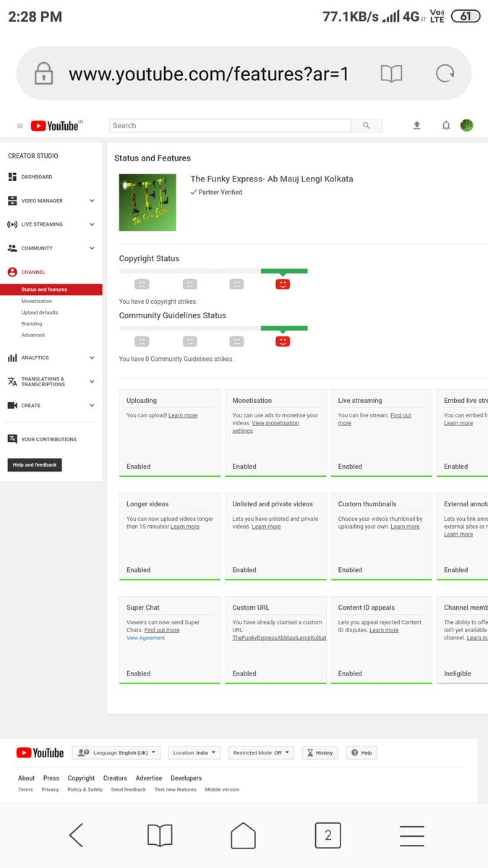Click the Dashboard sidebar icon
The width and height of the screenshot is (488, 868).
coord(12,176)
